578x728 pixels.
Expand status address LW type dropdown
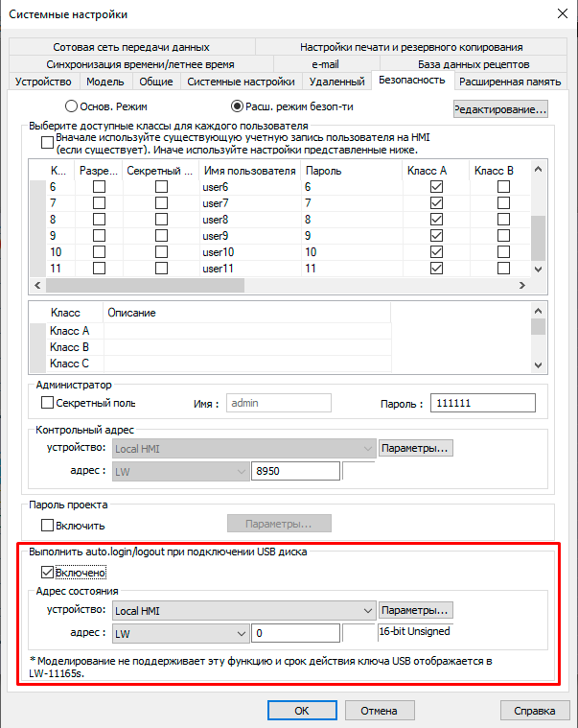click(242, 633)
